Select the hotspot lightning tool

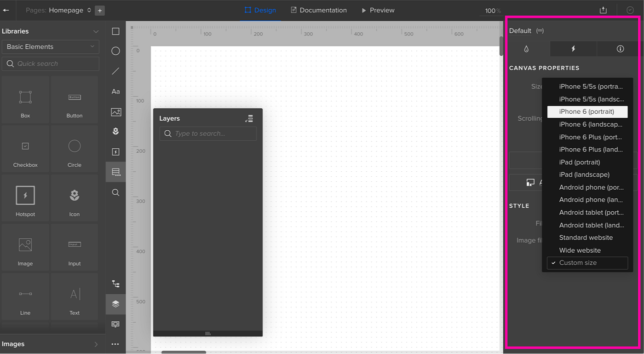pos(115,152)
